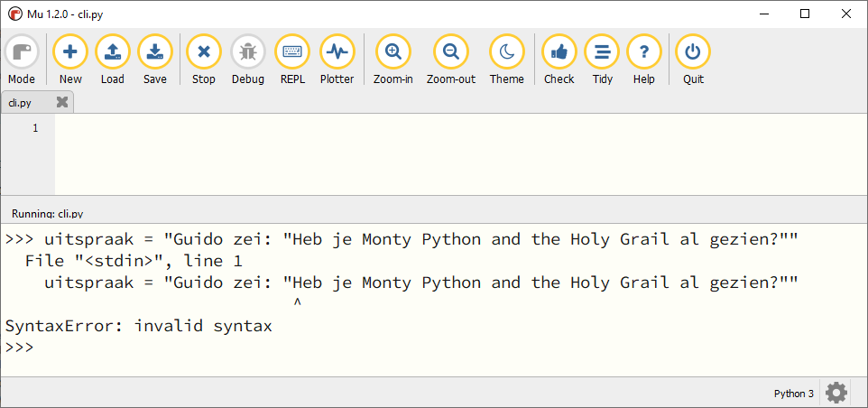Click the SyntaxError: invalid syntax message
This screenshot has height=408, width=868.
(x=138, y=326)
